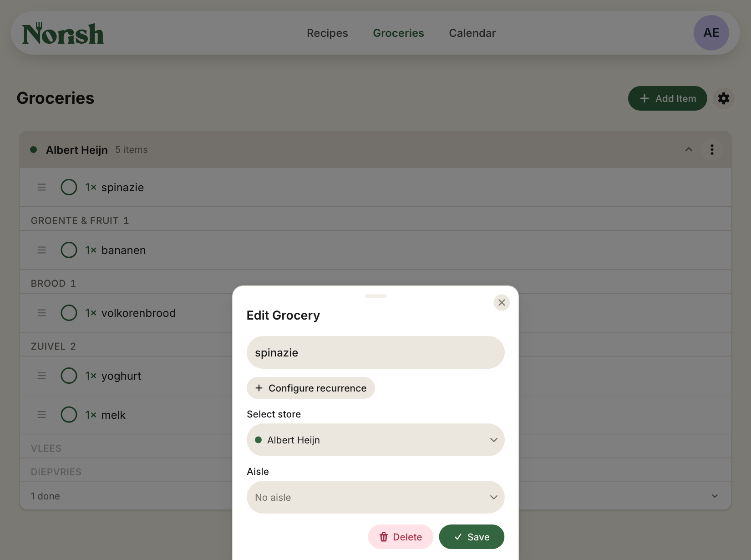Select the spinazie list item text
The image size is (751, 560).
(122, 188)
